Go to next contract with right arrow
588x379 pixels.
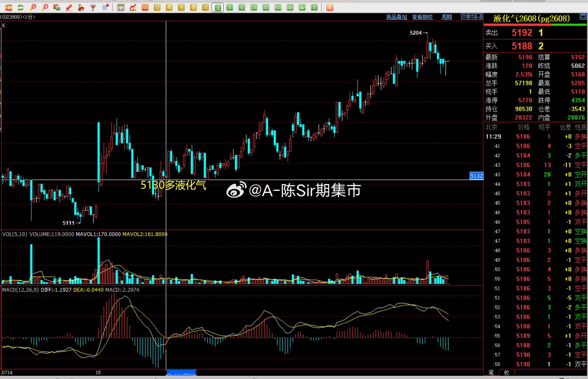point(472,17)
